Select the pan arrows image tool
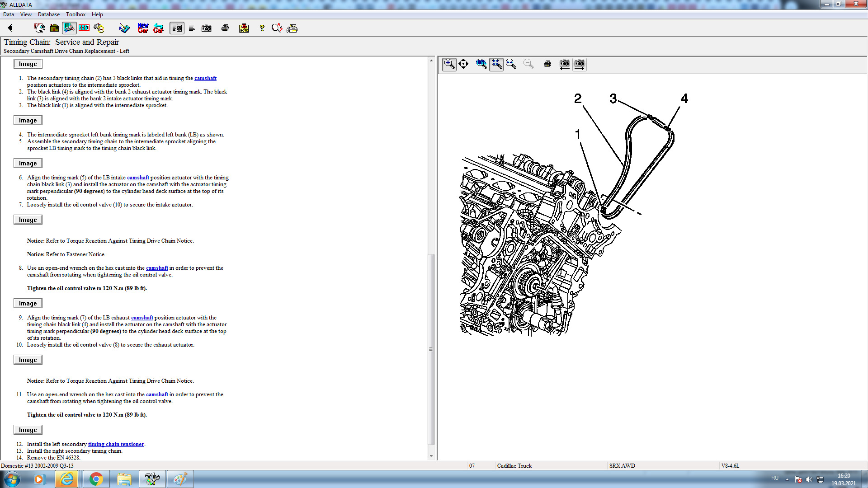Image resolution: width=868 pixels, height=488 pixels. (x=463, y=64)
